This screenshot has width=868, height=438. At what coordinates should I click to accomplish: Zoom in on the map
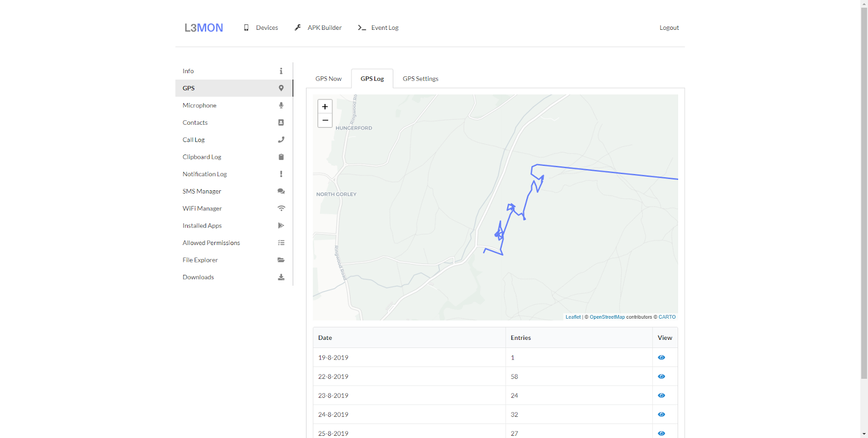tap(325, 107)
